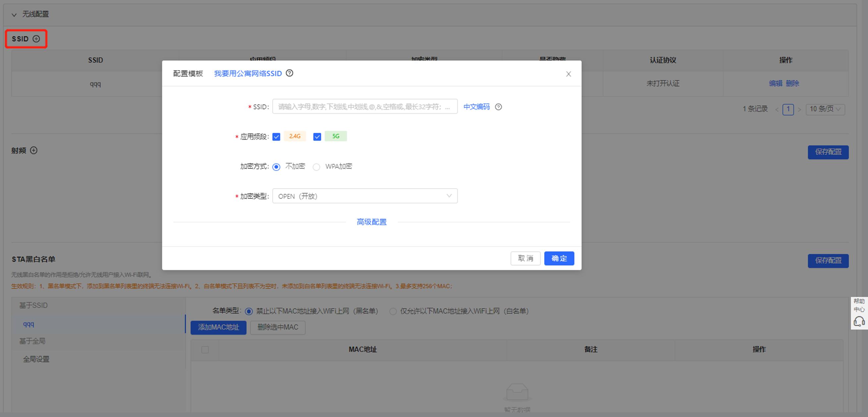Open the 高级配置 advanced settings link

pos(371,222)
